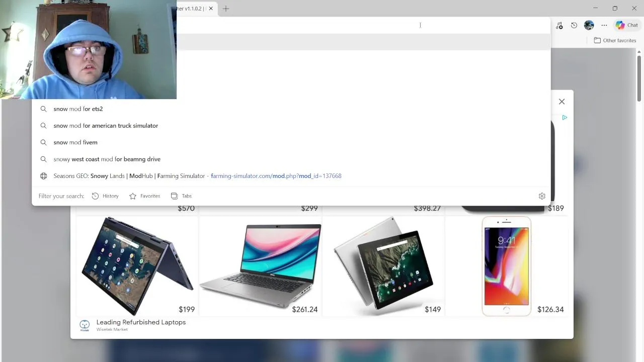Open the media control music icon
This screenshot has height=362, width=644.
click(559, 25)
